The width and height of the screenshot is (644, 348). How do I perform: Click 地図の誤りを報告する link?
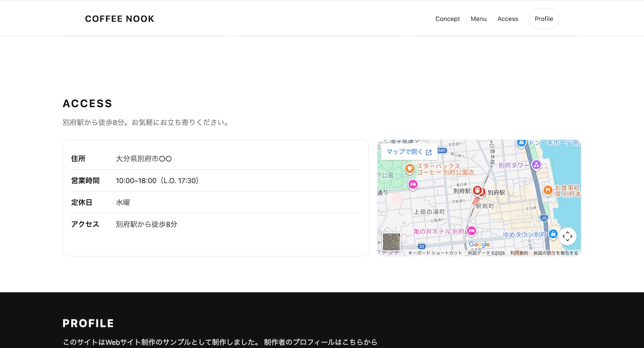(x=555, y=253)
